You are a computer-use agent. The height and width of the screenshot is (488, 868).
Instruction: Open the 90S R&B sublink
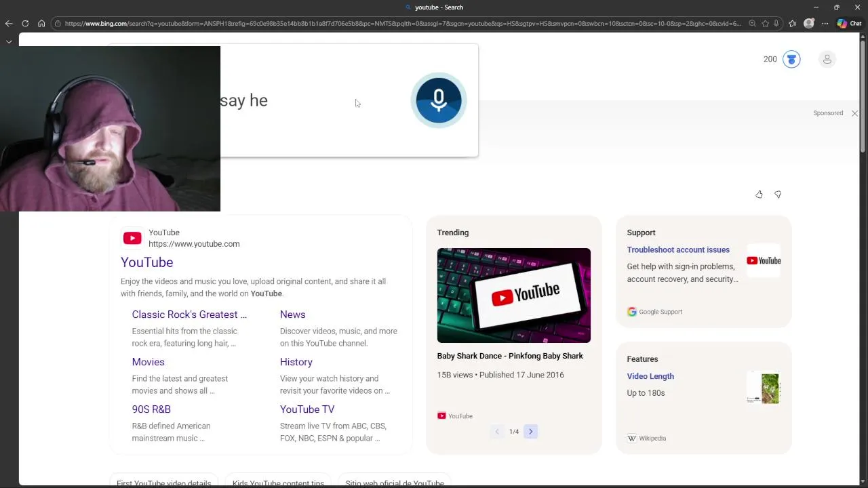coord(151,409)
